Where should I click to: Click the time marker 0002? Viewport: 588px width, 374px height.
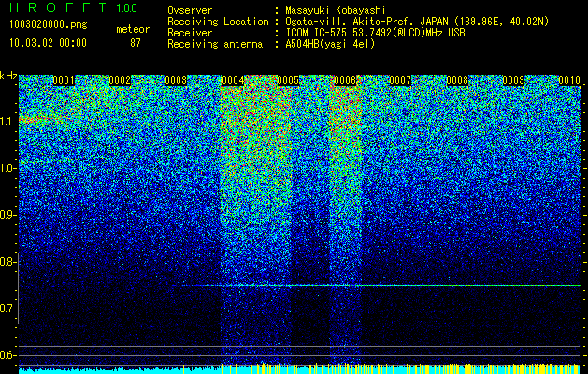coord(120,80)
